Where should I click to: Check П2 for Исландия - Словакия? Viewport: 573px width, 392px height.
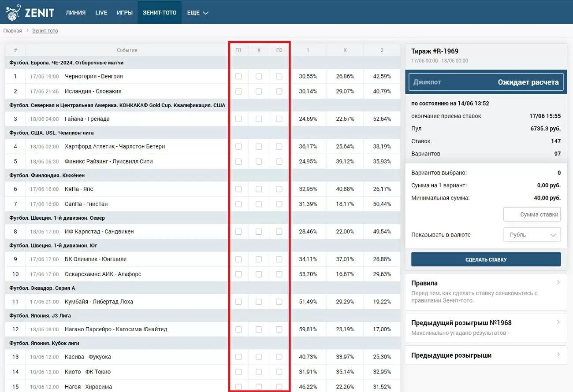pyautogui.click(x=279, y=91)
